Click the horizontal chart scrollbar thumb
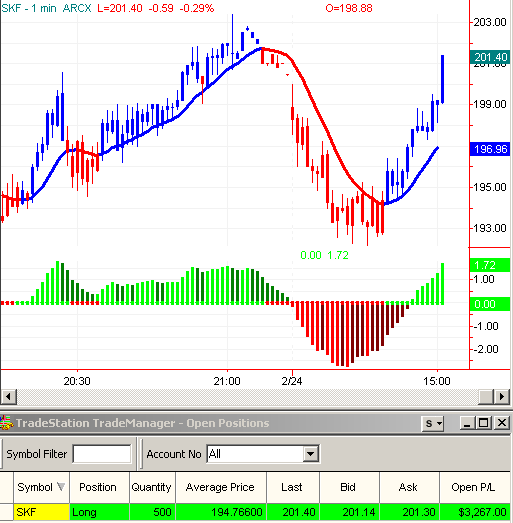The width and height of the screenshot is (513, 523). [486, 397]
